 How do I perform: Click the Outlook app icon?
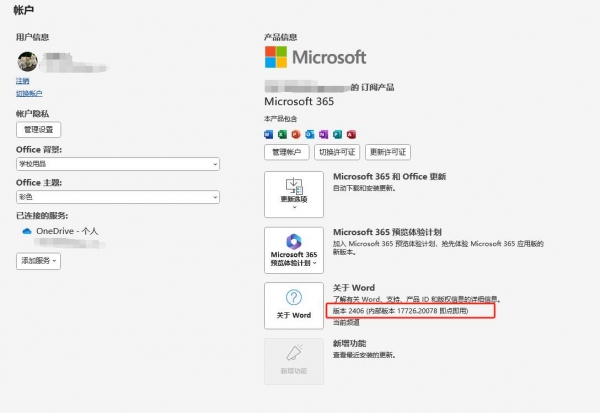[x=310, y=134]
